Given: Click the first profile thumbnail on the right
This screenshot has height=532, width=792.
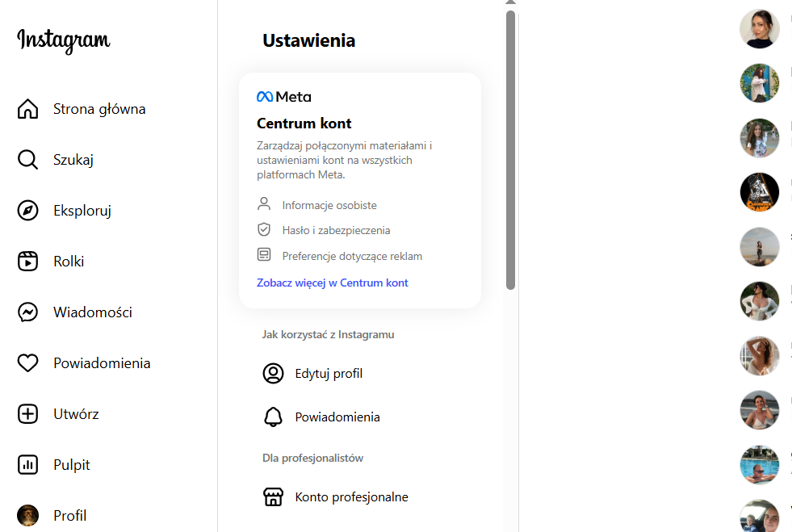Looking at the screenshot, I should pyautogui.click(x=760, y=29).
